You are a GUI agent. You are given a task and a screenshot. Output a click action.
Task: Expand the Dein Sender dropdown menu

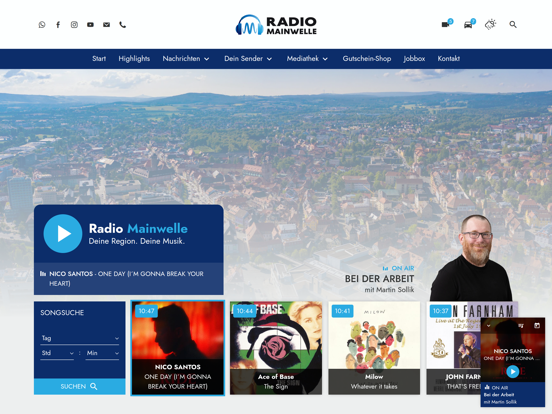[x=248, y=59]
